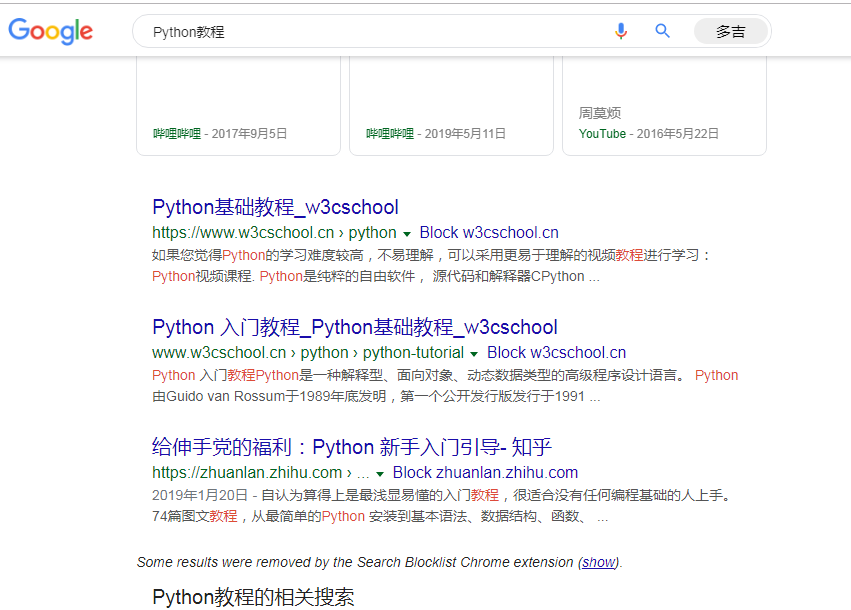This screenshot has height=610, width=851.
Task: Click Block zhuanlan.zhihu.com link
Action: (485, 473)
